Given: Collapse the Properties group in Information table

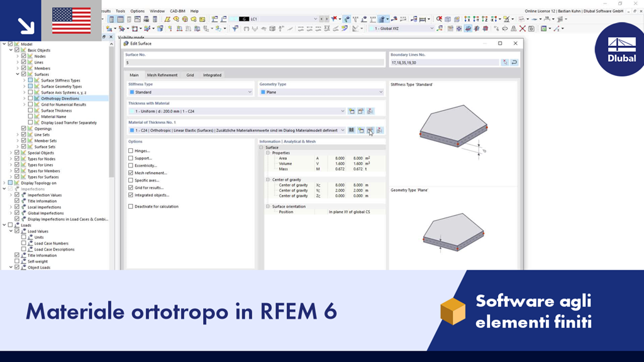Looking at the screenshot, I should coord(268,153).
